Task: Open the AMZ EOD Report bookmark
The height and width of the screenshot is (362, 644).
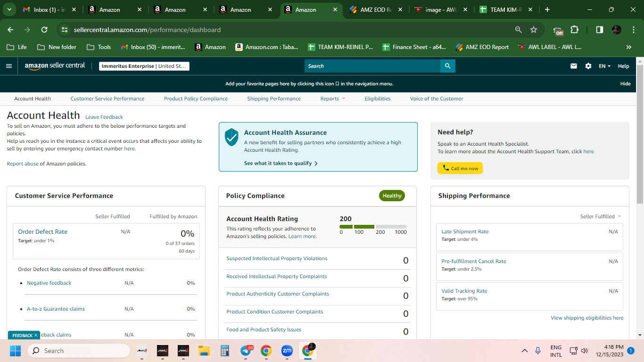Action: click(x=482, y=47)
